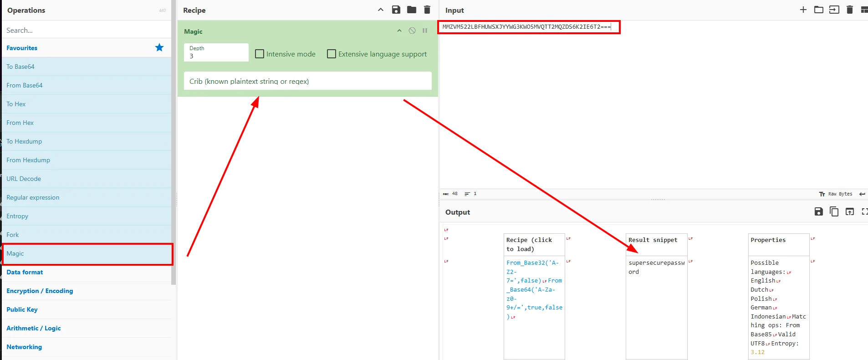Disable the Magic operation

point(412,31)
